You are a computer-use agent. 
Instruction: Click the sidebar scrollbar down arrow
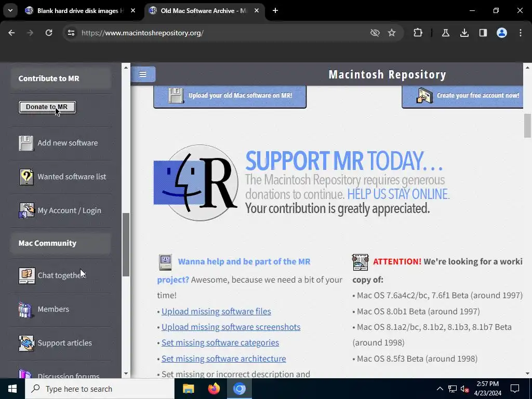coord(126,374)
